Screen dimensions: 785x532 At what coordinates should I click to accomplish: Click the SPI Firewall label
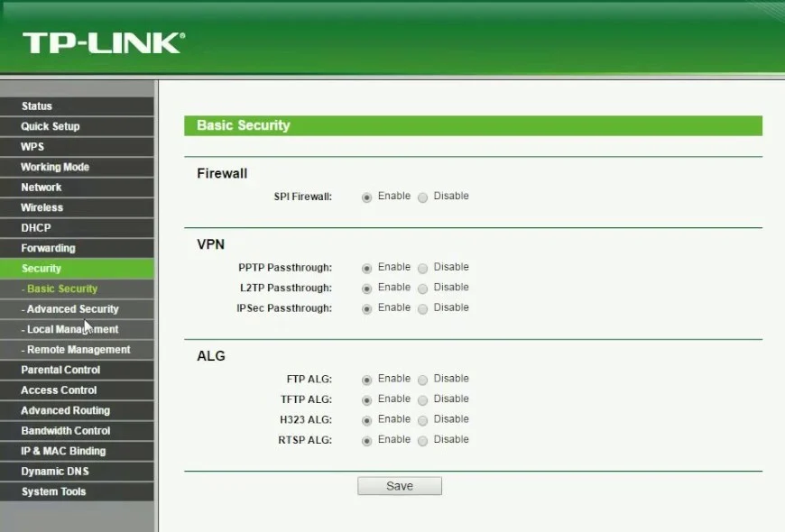pyautogui.click(x=303, y=197)
